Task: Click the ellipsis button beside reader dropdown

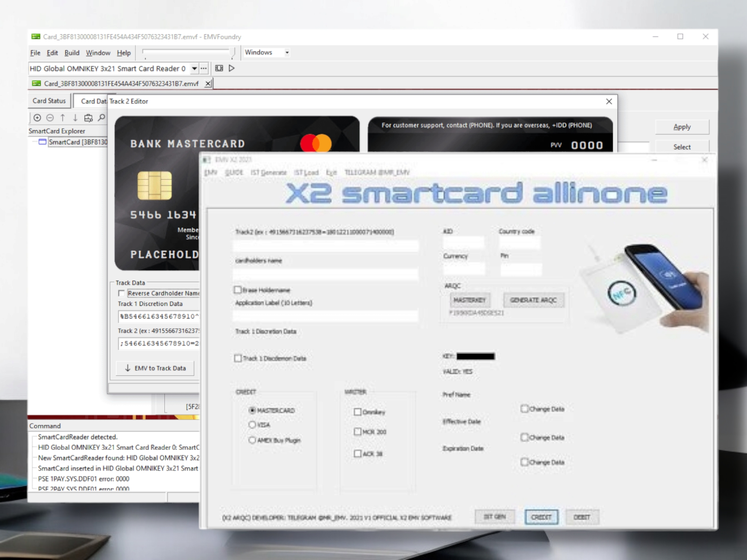Action: (x=204, y=68)
